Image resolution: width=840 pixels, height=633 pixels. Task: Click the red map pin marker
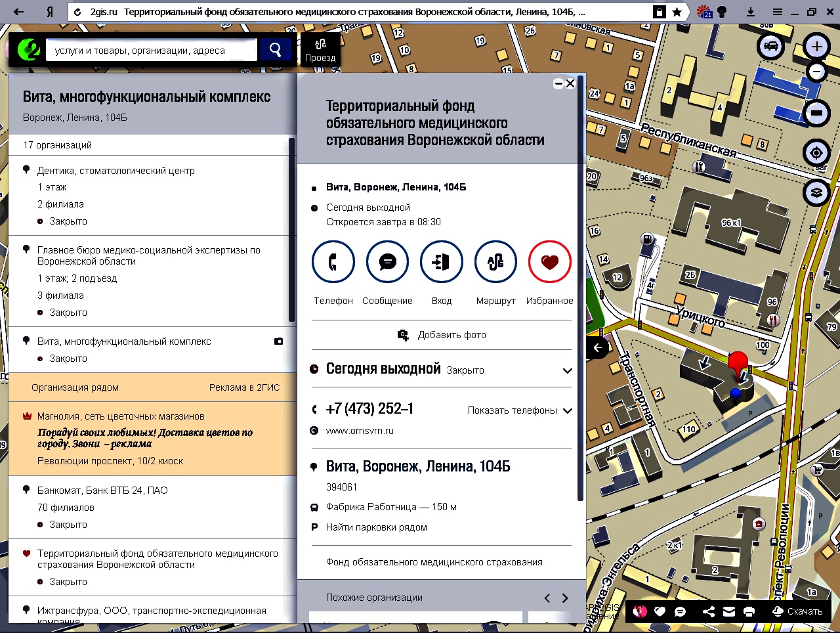[738, 364]
